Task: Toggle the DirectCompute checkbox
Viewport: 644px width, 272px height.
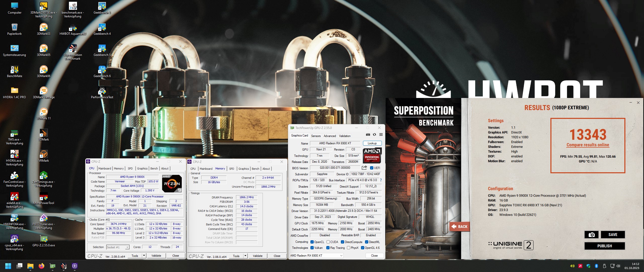Action: click(342, 242)
